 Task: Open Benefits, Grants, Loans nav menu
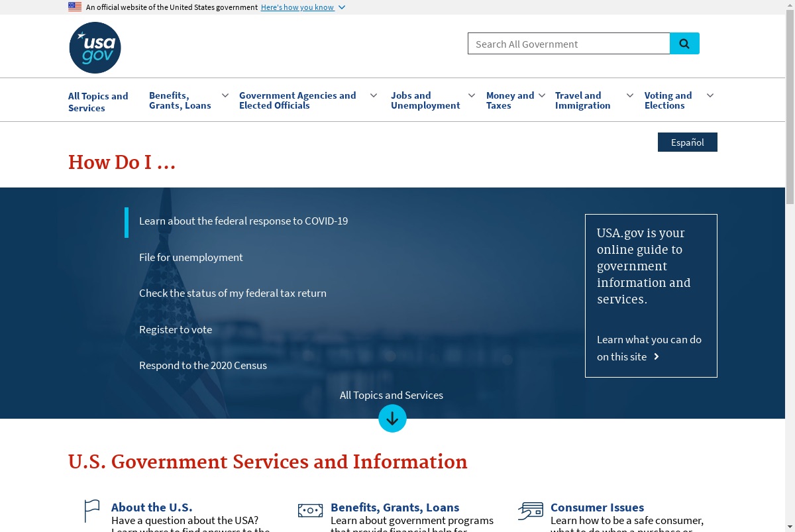point(180,101)
